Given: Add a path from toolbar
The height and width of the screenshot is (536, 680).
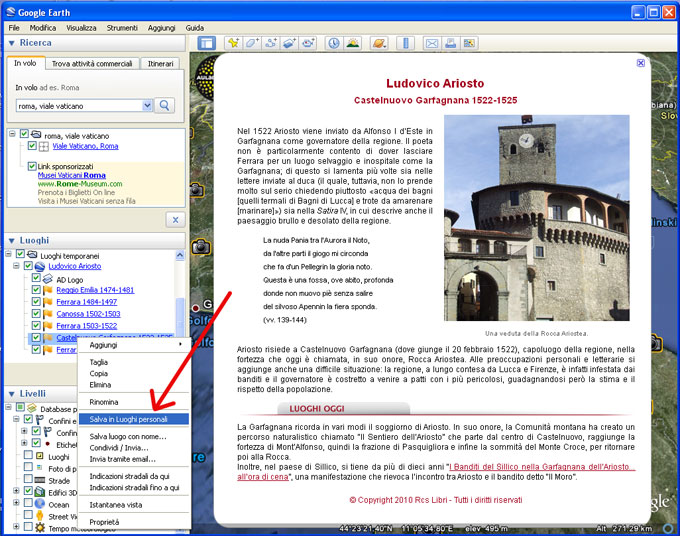Looking at the screenshot, I should [271, 43].
